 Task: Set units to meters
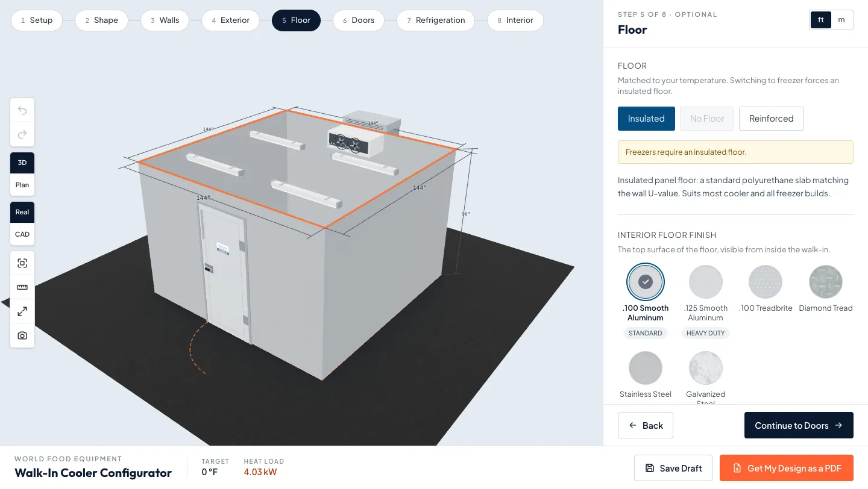pos(841,20)
